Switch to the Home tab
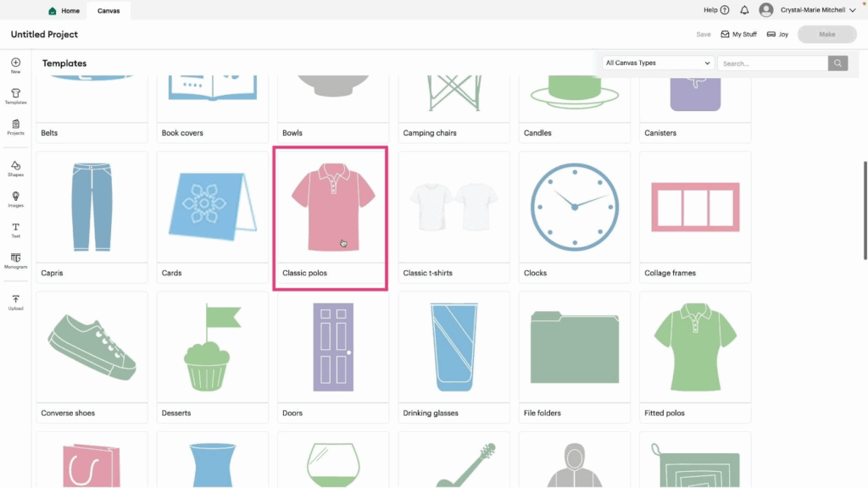 pyautogui.click(x=64, y=10)
